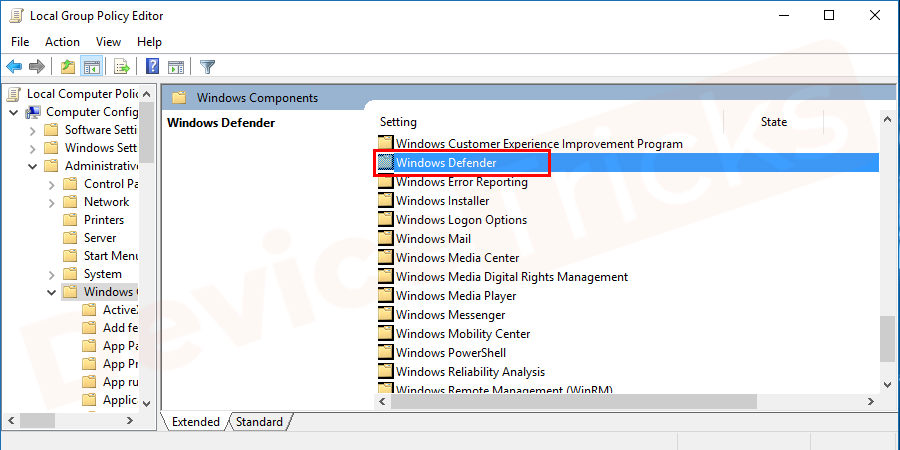Select the Windows Messenger row
The height and width of the screenshot is (450, 900).
tap(451, 315)
